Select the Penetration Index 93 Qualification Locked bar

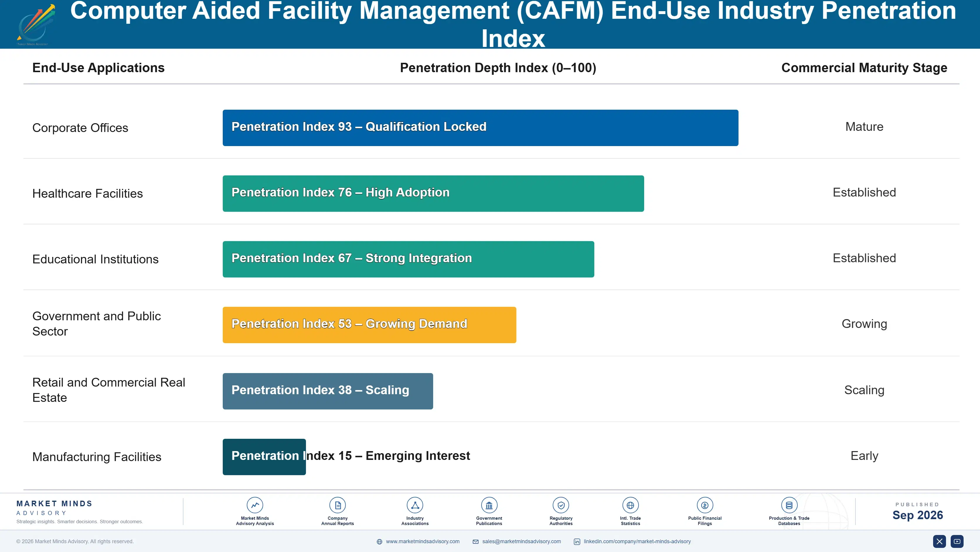[481, 128]
